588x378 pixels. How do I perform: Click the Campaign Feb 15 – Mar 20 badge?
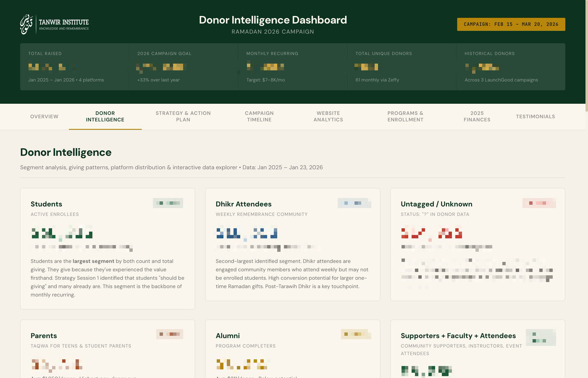[x=511, y=24]
